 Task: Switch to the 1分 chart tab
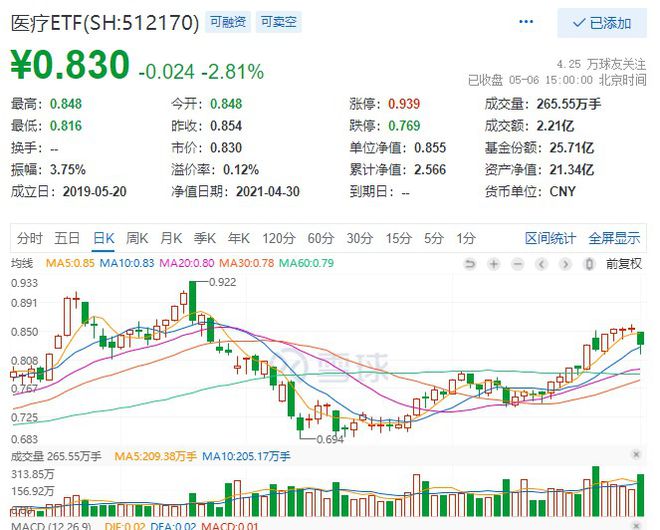(x=466, y=238)
